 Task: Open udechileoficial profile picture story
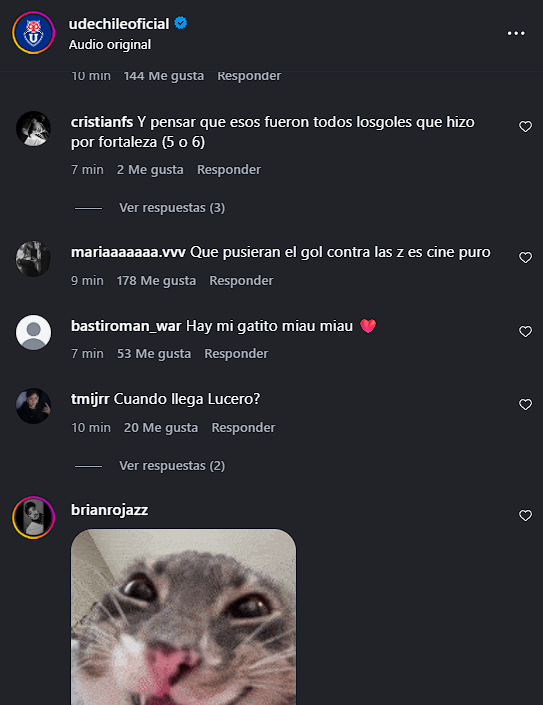point(33,33)
